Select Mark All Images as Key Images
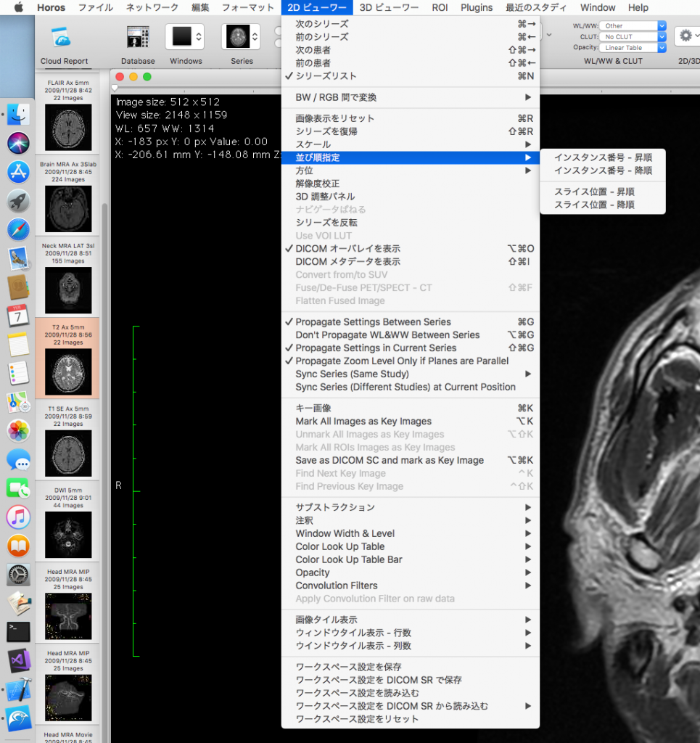This screenshot has height=743, width=700. [410, 422]
